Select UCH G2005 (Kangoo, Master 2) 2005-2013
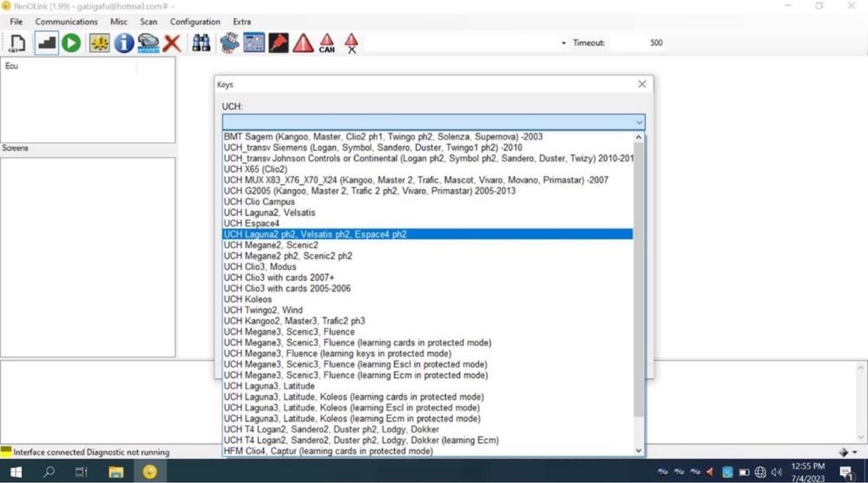The width and height of the screenshot is (868, 483). (x=427, y=191)
